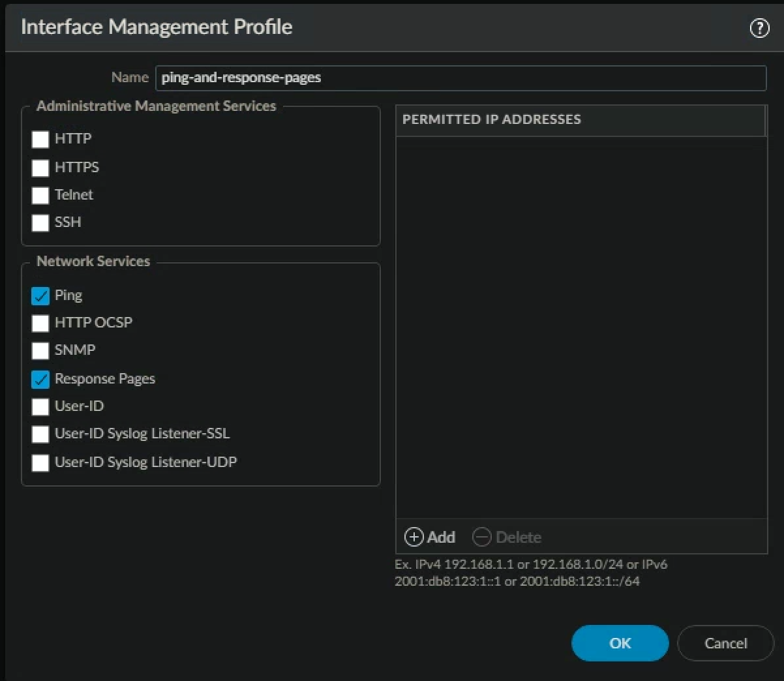Enable User-ID Syslog Listener-SSL checkbox
This screenshot has width=784, height=681.
(x=40, y=434)
